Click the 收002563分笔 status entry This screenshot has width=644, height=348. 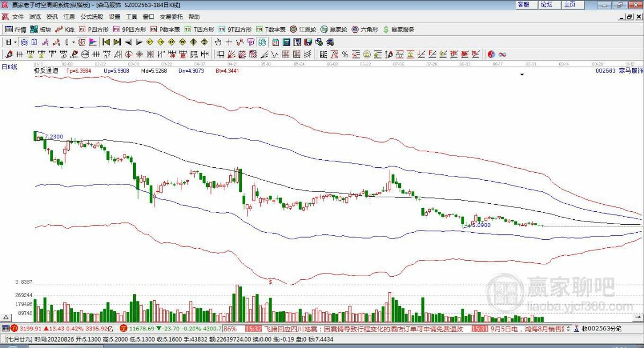pos(601,328)
